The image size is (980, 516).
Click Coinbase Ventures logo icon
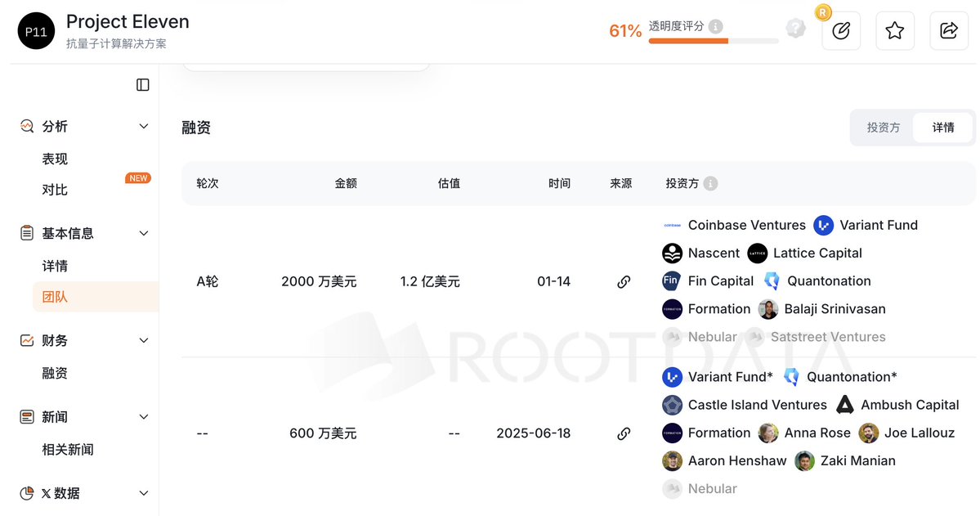[x=672, y=225]
